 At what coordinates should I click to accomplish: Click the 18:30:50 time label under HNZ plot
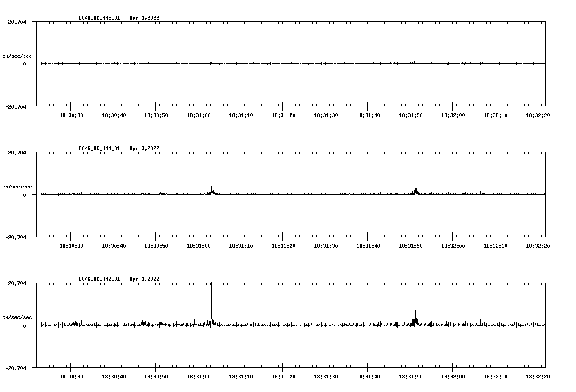pos(156,377)
